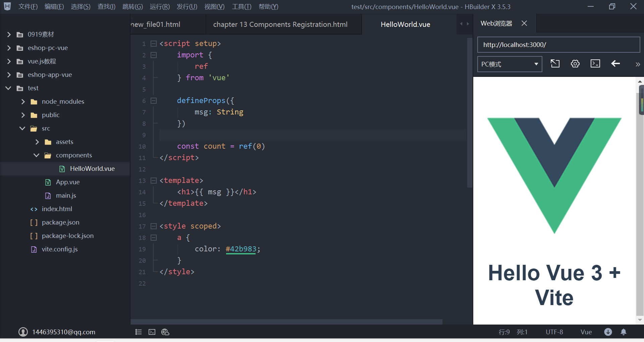Click the 1446395310@qq.com account label
Screen dimensions: 644x342
[x=64, y=332]
